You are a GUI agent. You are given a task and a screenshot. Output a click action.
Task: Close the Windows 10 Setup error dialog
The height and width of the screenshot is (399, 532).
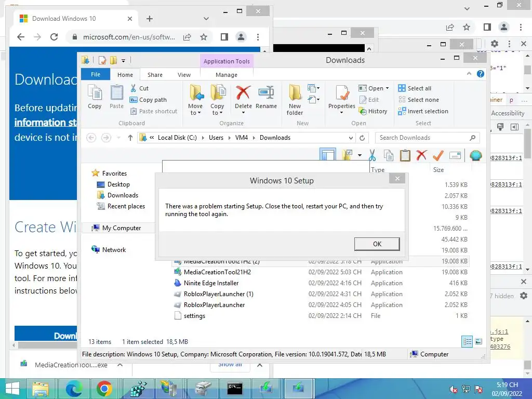[397, 179]
